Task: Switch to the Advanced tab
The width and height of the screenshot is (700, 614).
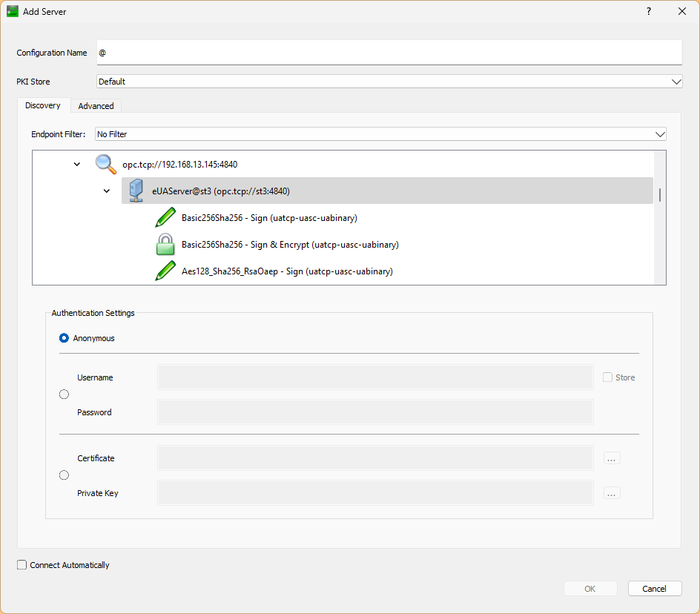Action: [x=96, y=106]
